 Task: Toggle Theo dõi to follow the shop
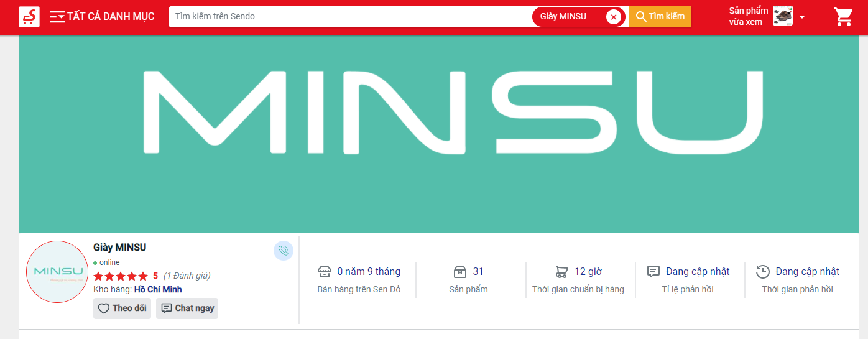[122, 309]
